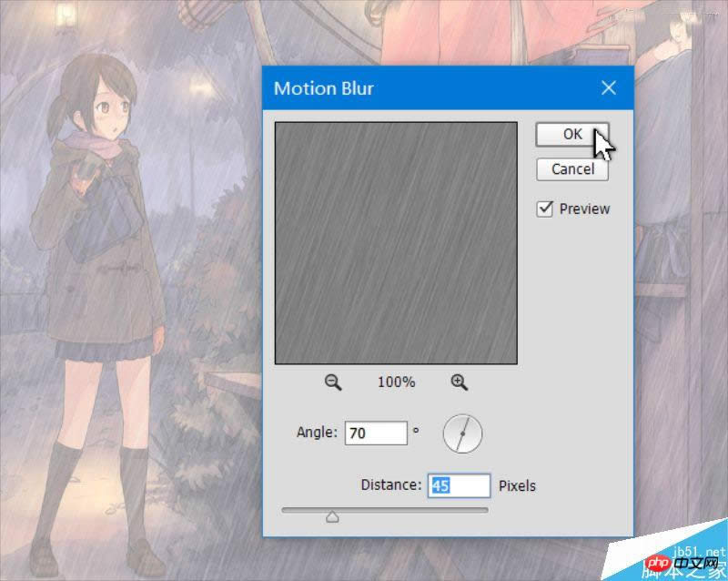Click the Angle label
This screenshot has height=581, width=728.
317,433
